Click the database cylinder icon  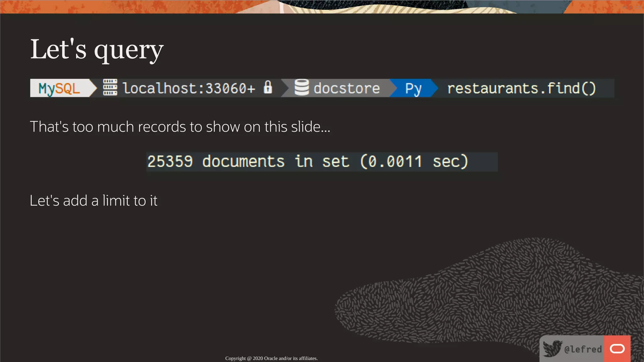tap(302, 87)
